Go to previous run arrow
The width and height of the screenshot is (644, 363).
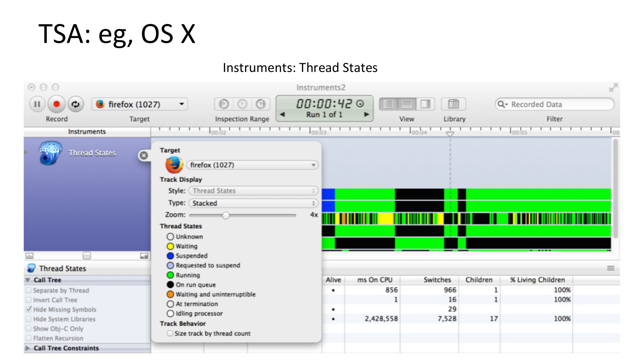coord(282,115)
